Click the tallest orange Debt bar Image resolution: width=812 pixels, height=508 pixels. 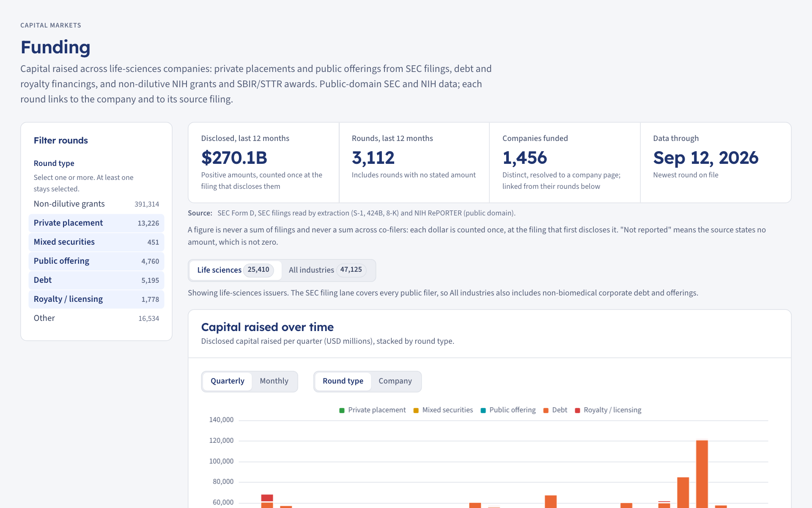coord(702,474)
